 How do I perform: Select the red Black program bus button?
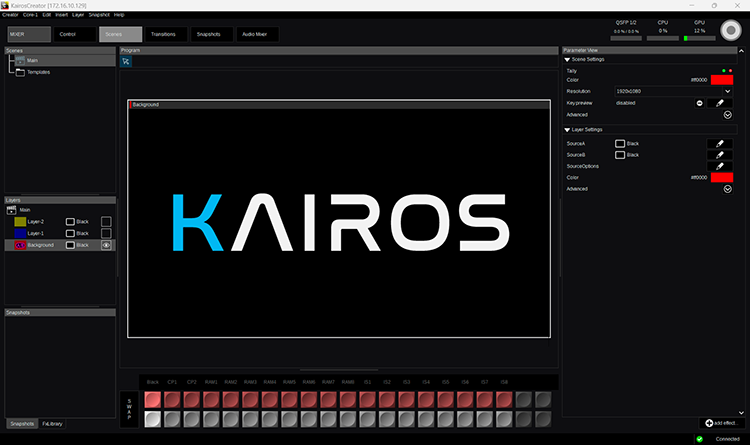153,400
